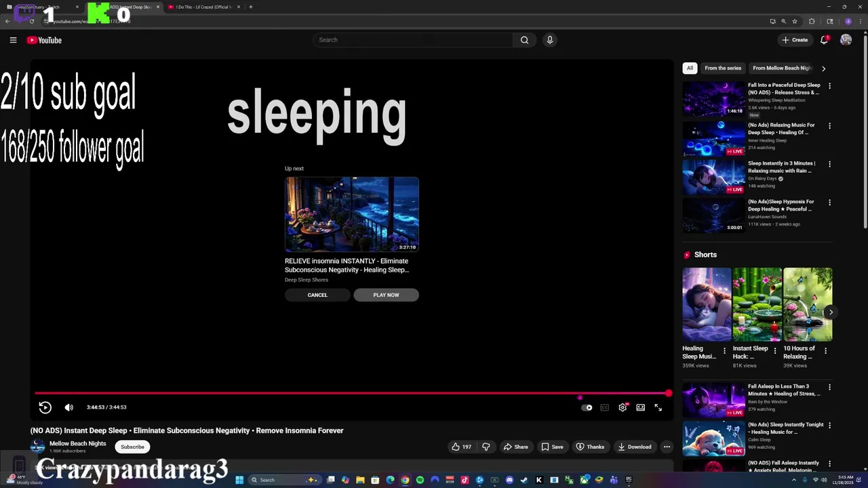Share this video
The width and height of the screenshot is (868, 488).
515,447
